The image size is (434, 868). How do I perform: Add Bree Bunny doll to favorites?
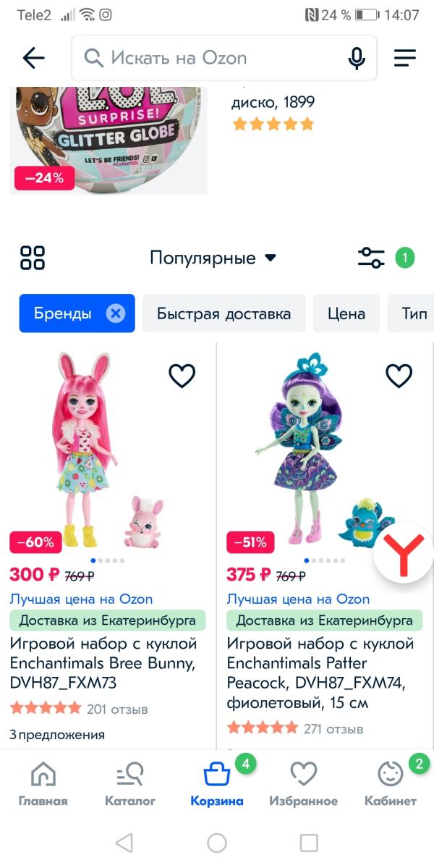point(182,376)
